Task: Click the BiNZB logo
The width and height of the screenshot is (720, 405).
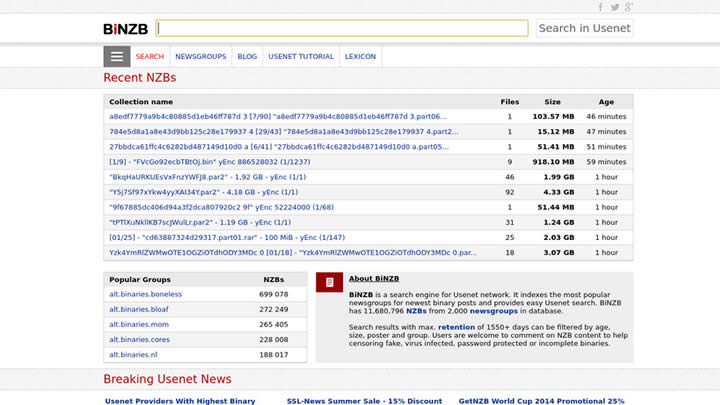Action: click(126, 28)
